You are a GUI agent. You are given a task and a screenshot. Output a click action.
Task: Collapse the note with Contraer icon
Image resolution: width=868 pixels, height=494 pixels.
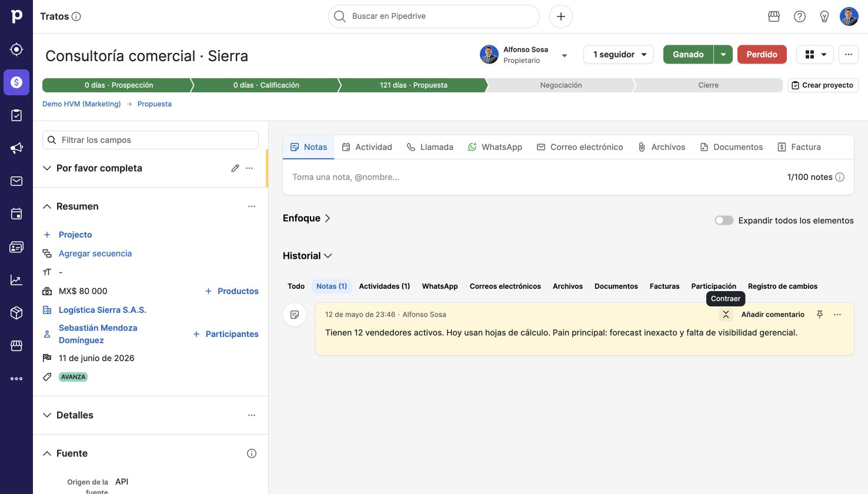tap(726, 315)
